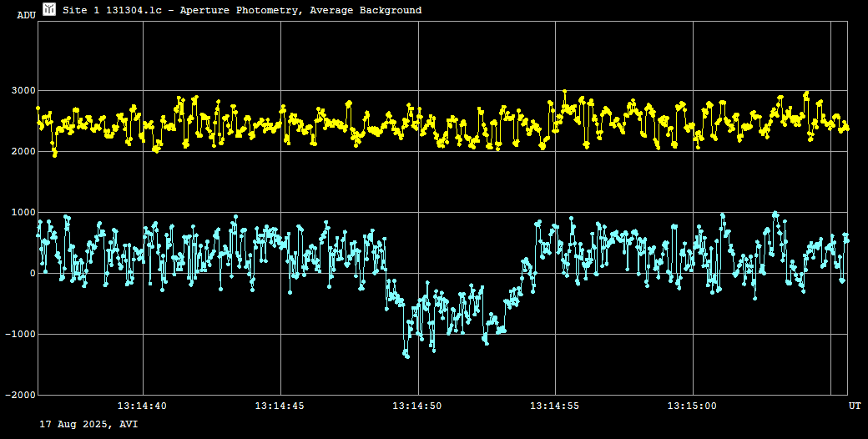Click the -1000 y-axis tick label
Viewport: 868px width, 439px height.
click(20, 334)
